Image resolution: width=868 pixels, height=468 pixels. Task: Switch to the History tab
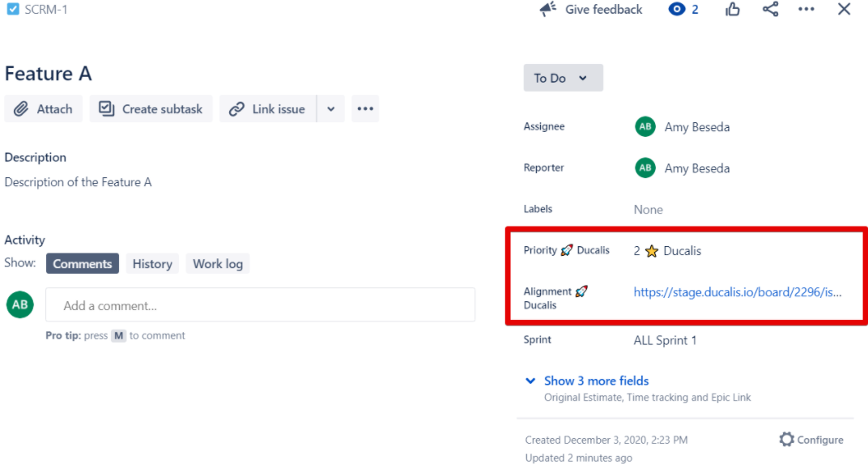152,264
